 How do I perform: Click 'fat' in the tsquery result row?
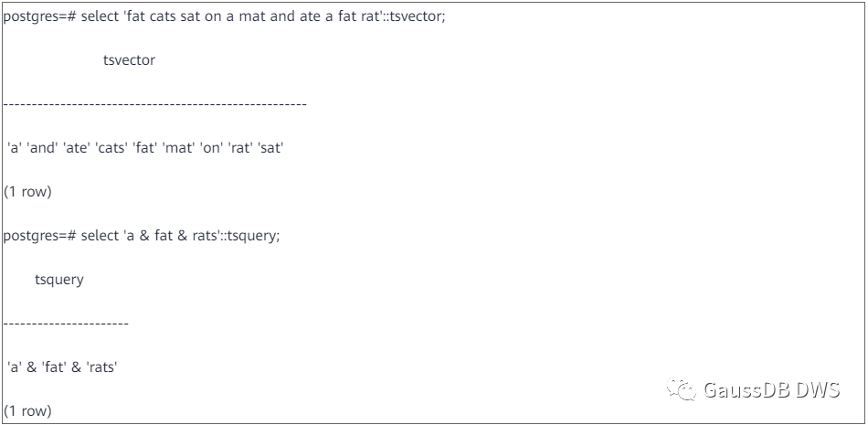click(x=55, y=367)
